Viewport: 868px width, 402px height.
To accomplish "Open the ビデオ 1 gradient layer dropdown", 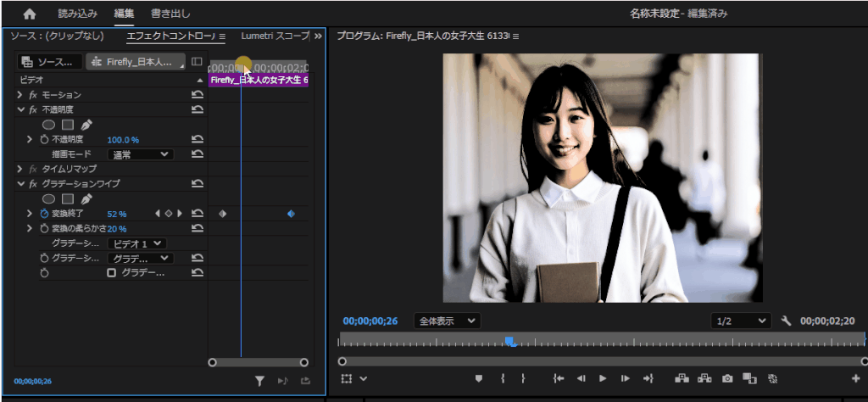I will [137, 243].
